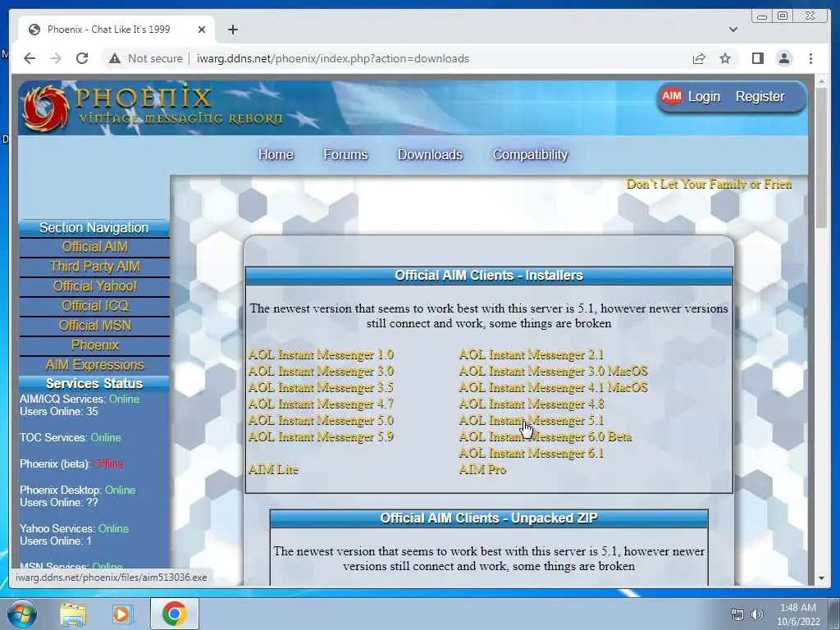Click the red AIM badge icon
Viewport: 840px width, 630px height.
coord(671,97)
